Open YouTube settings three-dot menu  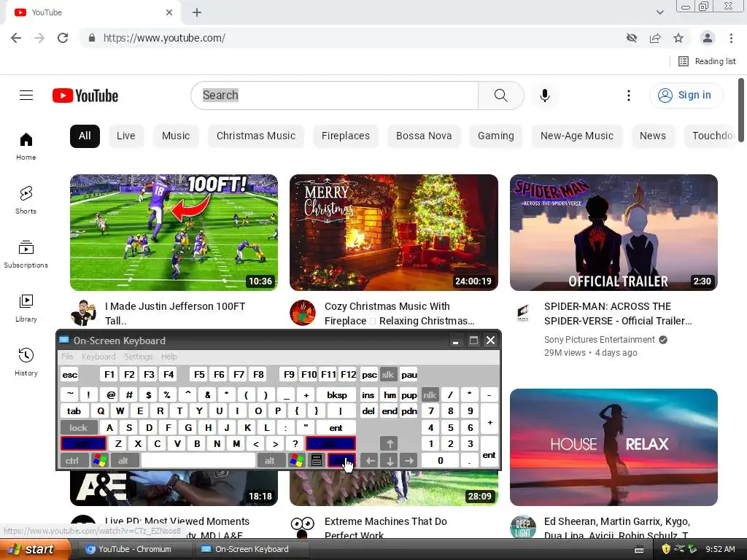[628, 96]
